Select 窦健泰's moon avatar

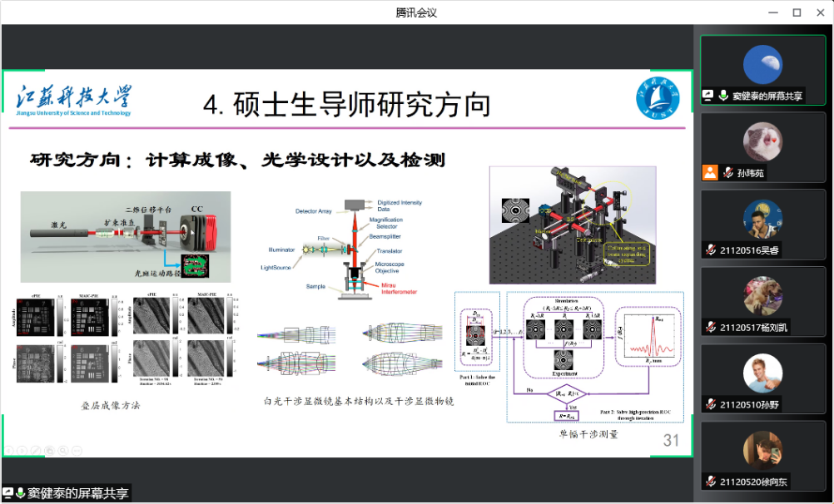point(762,65)
